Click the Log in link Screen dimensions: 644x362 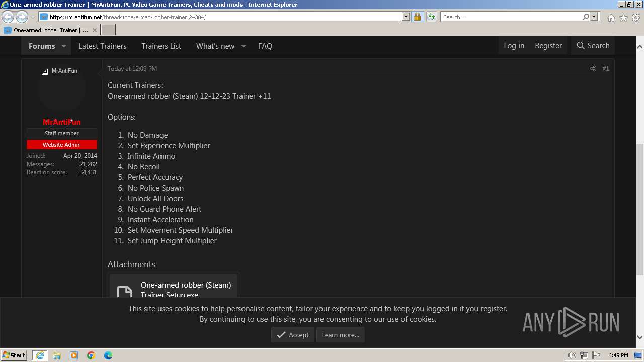click(x=514, y=45)
